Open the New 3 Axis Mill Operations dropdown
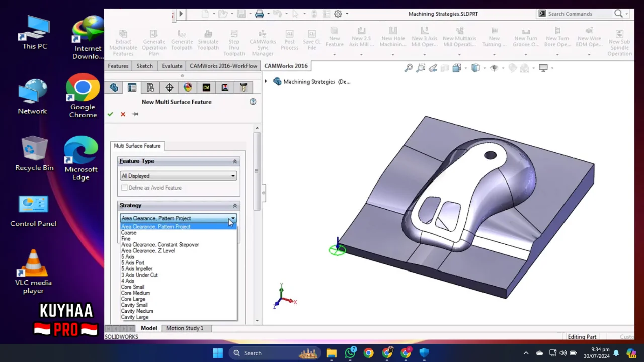 424,54
